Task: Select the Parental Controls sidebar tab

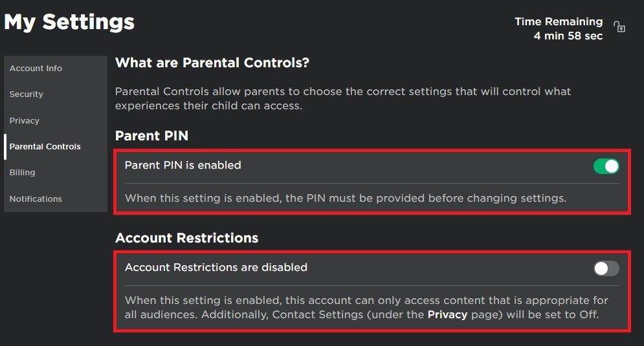Action: click(x=45, y=147)
